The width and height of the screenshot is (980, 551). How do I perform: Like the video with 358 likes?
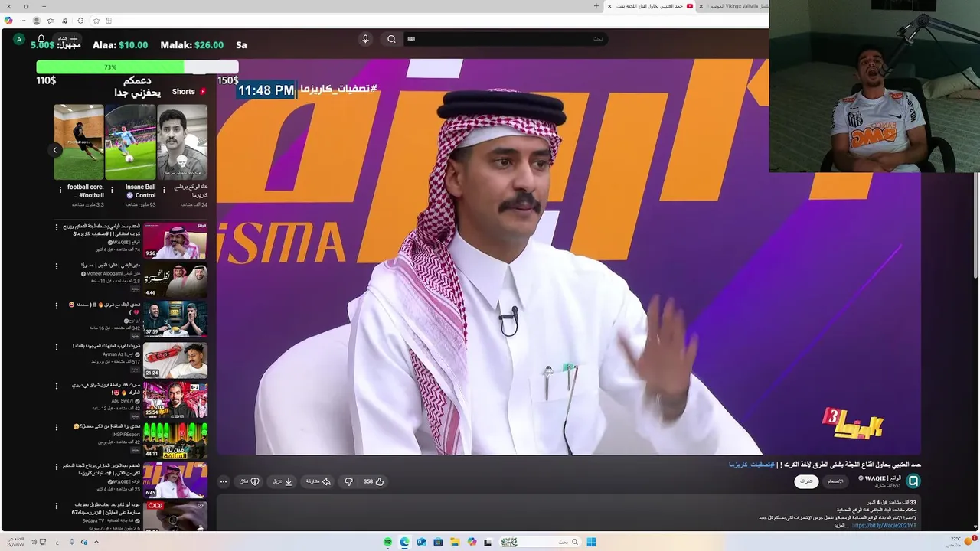(x=374, y=481)
